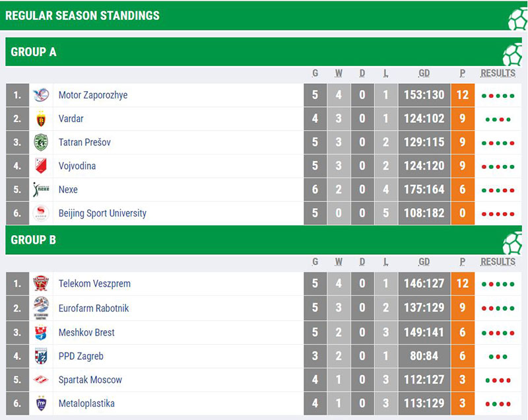Click Beijing Sport University's recent results dots

[x=498, y=214]
